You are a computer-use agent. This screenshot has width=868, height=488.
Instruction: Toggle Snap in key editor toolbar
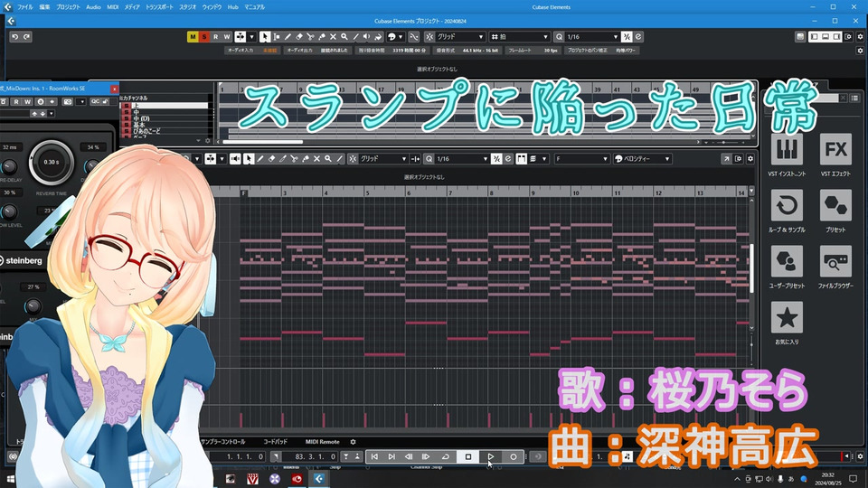coord(353,159)
